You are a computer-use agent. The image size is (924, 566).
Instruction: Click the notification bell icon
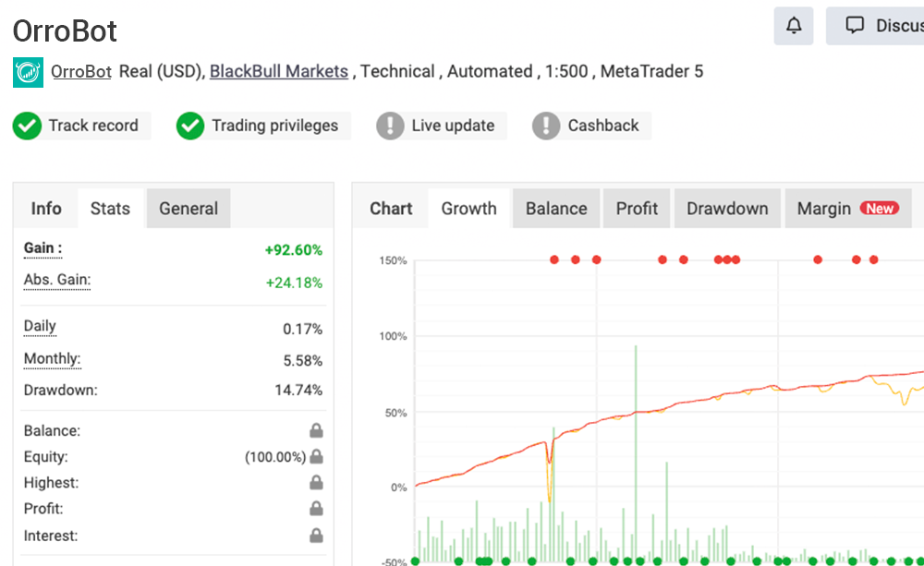coord(794,26)
